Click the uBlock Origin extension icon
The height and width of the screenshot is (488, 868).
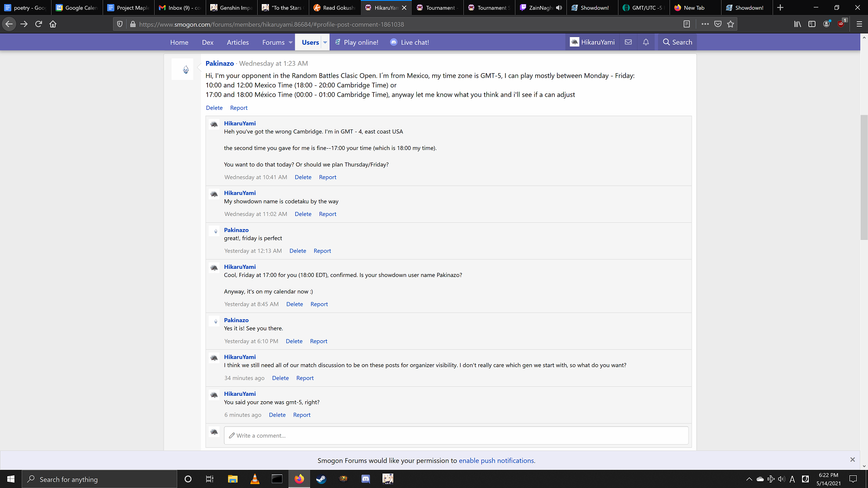click(x=841, y=24)
